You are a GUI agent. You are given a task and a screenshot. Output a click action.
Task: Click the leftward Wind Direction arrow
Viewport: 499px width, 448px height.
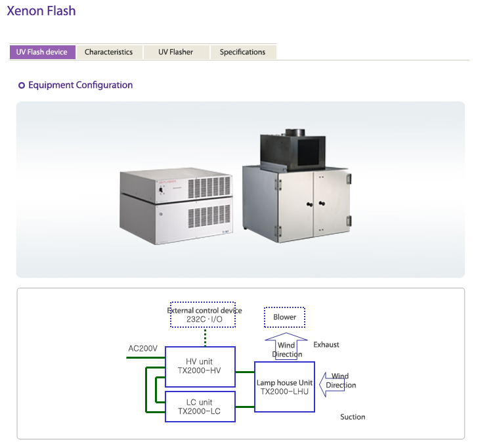(x=332, y=385)
